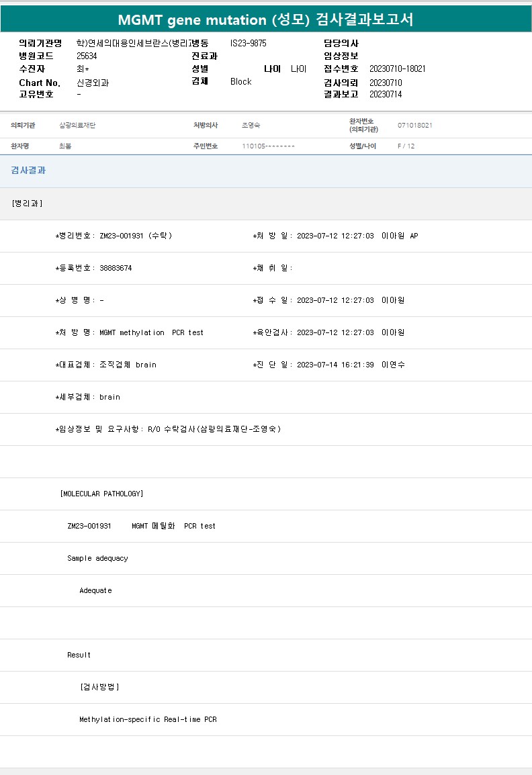Click the patient name 최봄
This screenshot has height=775, width=532.
(x=64, y=146)
